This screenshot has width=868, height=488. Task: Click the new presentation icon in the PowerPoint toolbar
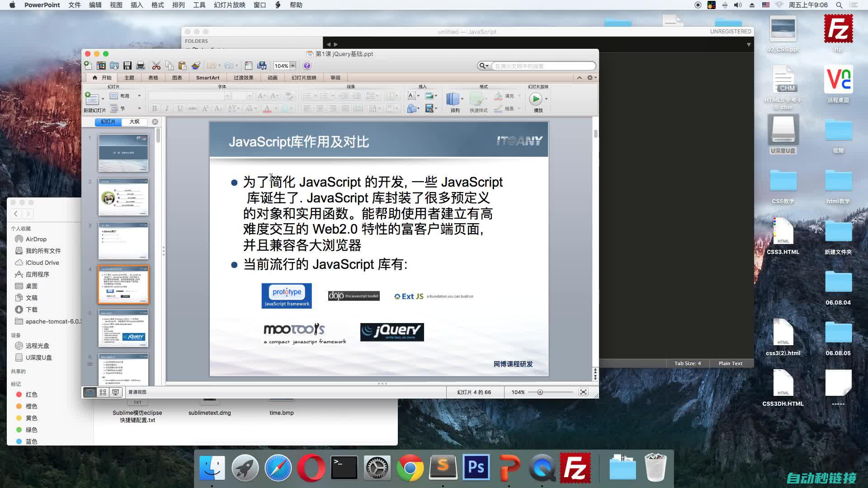(x=88, y=66)
